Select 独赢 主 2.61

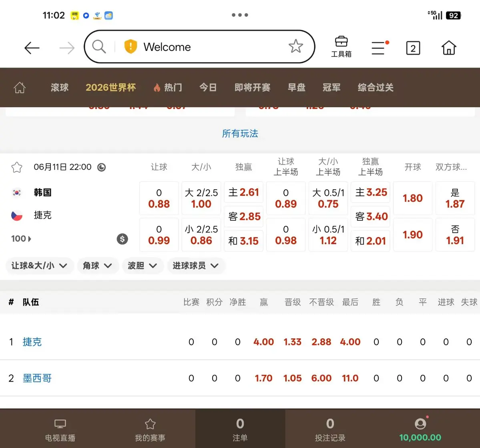(x=244, y=192)
